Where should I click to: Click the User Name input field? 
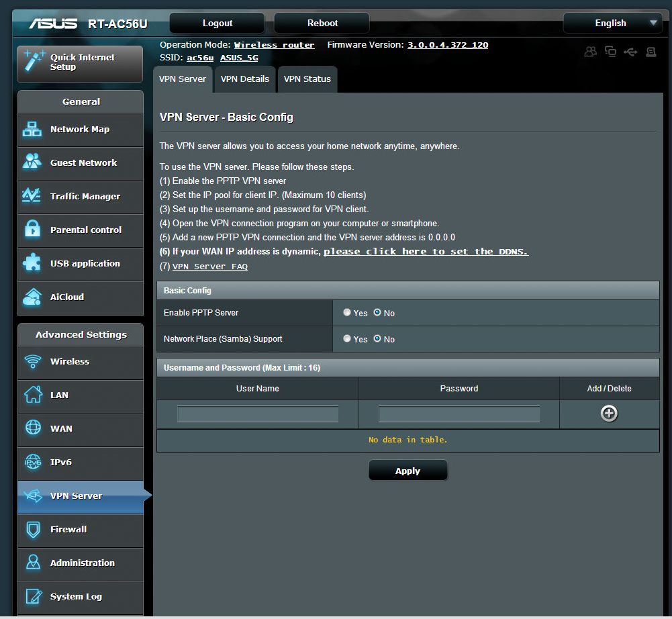pyautogui.click(x=258, y=414)
